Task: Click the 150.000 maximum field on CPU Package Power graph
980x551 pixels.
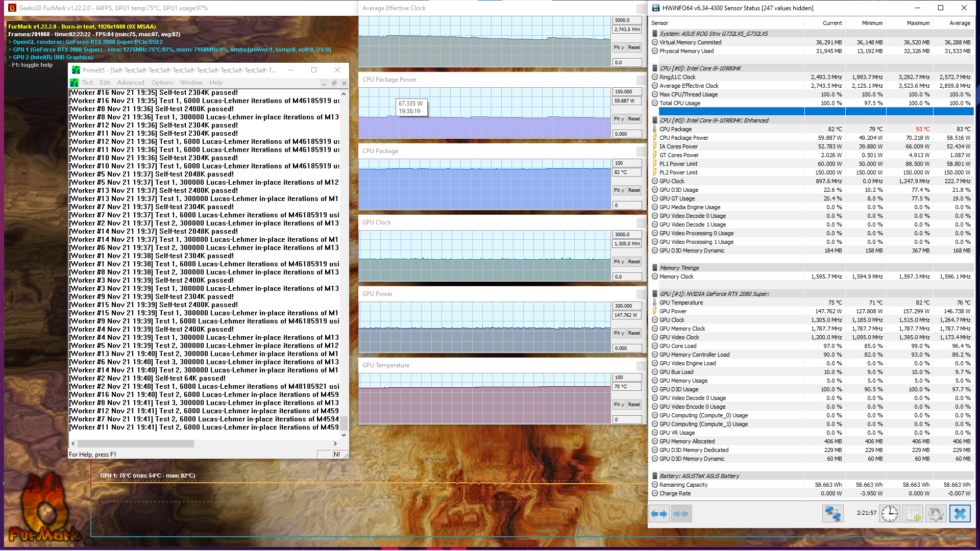Action: 627,92
